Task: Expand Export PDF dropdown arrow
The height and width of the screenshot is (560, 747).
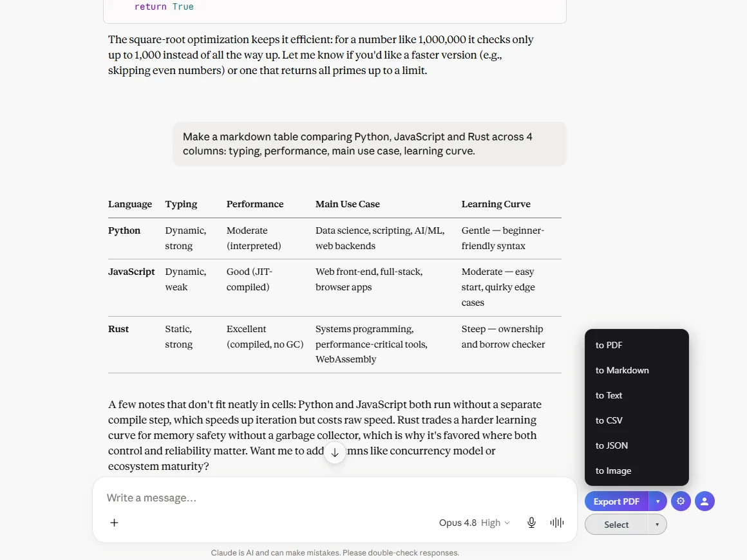Action: click(x=657, y=501)
